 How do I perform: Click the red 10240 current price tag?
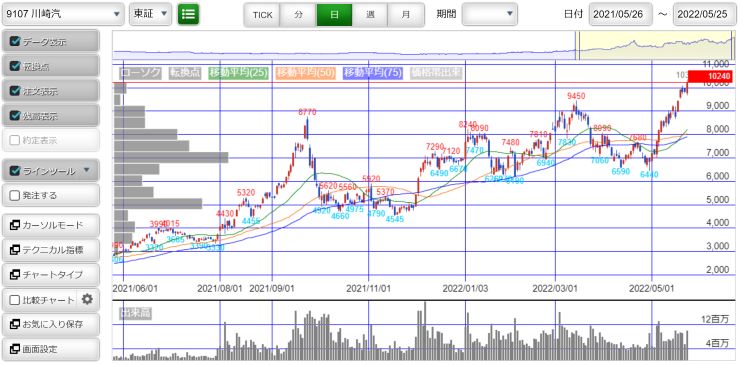(x=710, y=76)
